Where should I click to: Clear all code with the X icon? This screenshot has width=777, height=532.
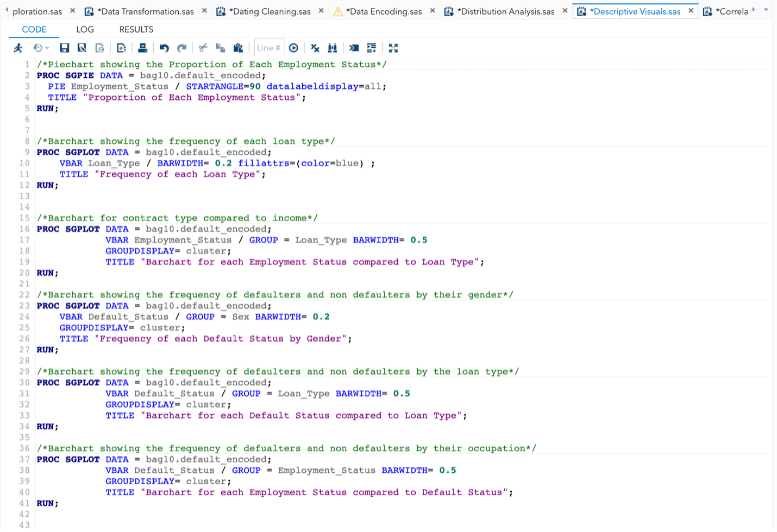coord(315,48)
